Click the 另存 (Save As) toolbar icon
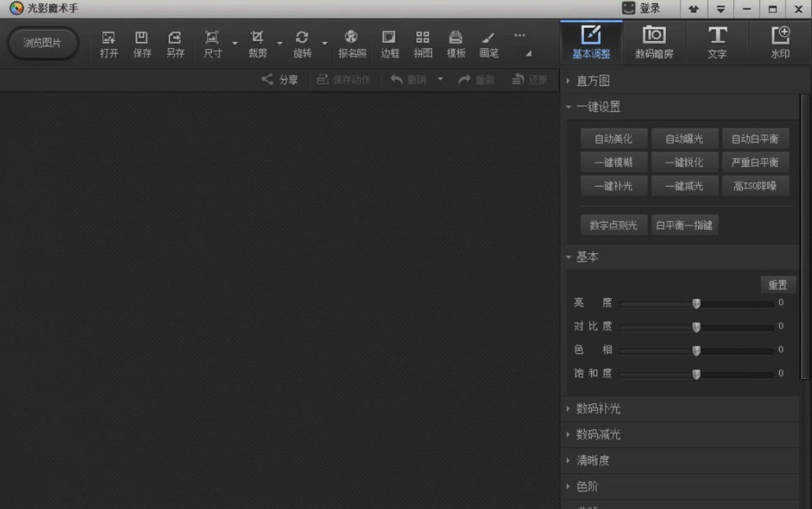 (x=175, y=38)
